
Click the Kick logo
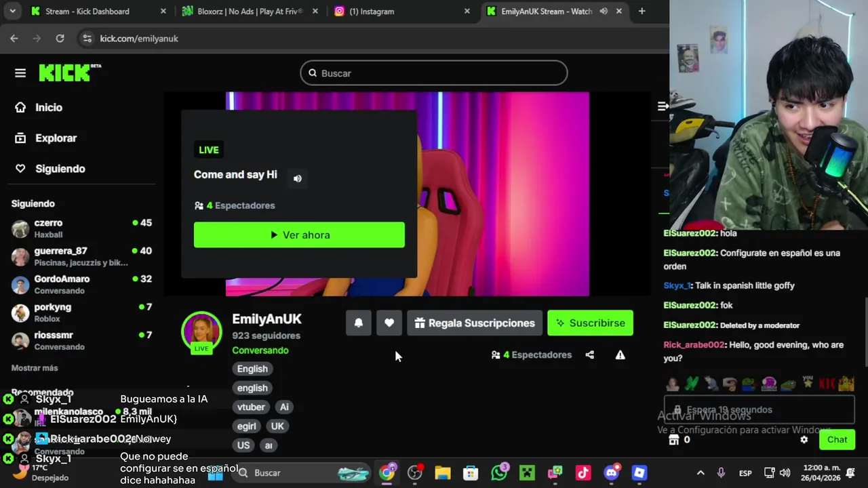[x=70, y=73]
